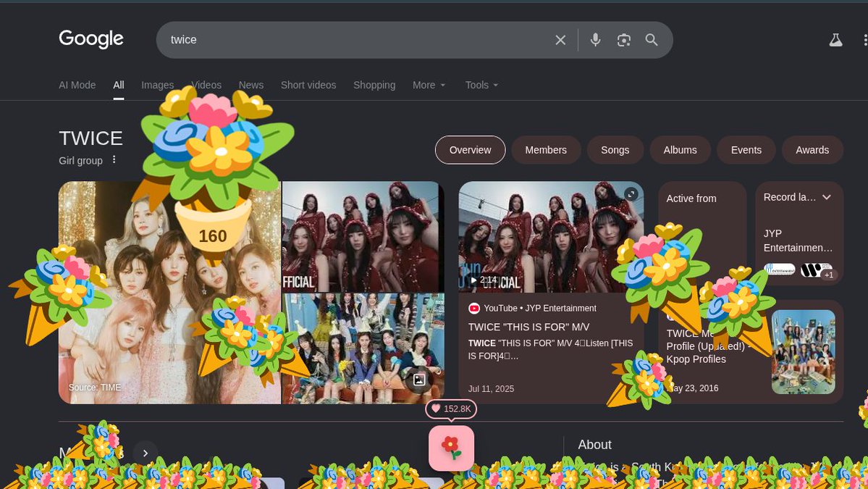Open the More dropdown menu
Viewport: 868px width, 489px height.
point(429,85)
